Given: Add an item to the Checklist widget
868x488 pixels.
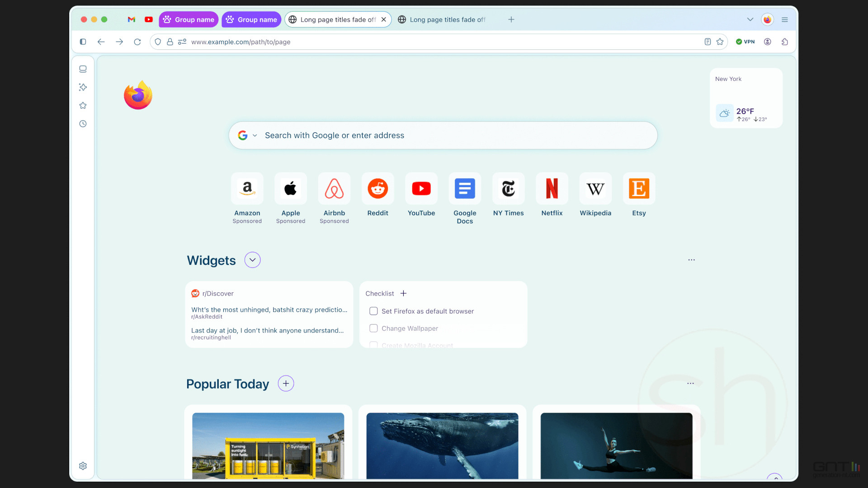Looking at the screenshot, I should tap(403, 293).
